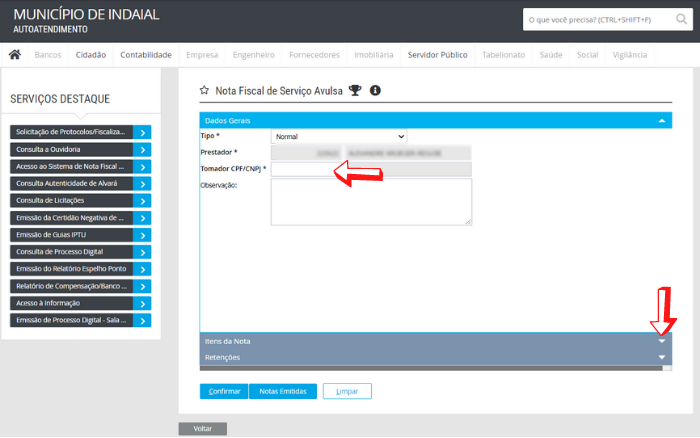This screenshot has height=438, width=700.
Task: Expand the Retenções section
Action: pos(661,357)
